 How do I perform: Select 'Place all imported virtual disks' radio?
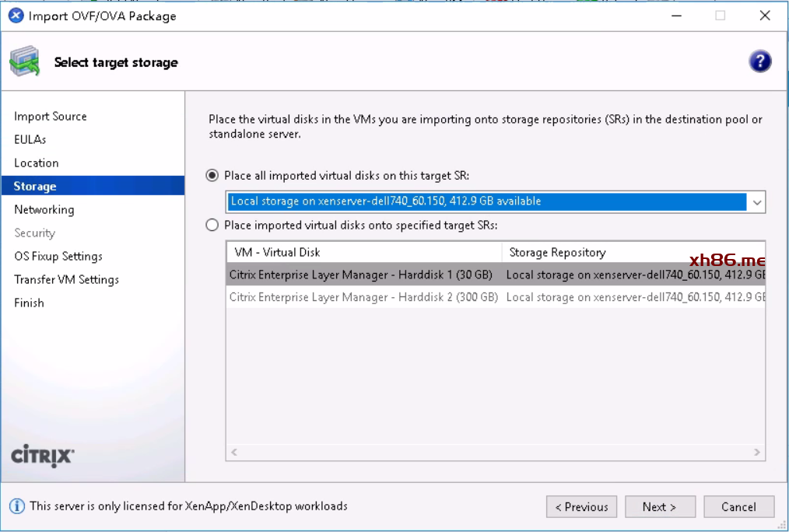pos(212,176)
